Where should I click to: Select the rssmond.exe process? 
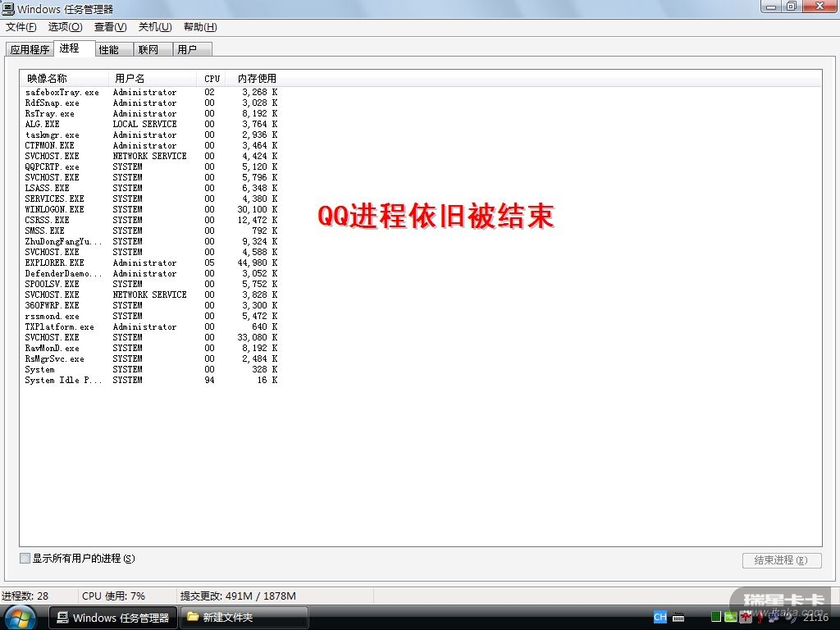pyautogui.click(x=151, y=316)
